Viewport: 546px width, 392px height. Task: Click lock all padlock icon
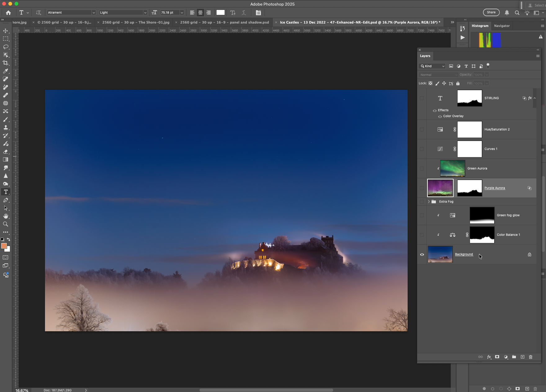[x=458, y=83]
